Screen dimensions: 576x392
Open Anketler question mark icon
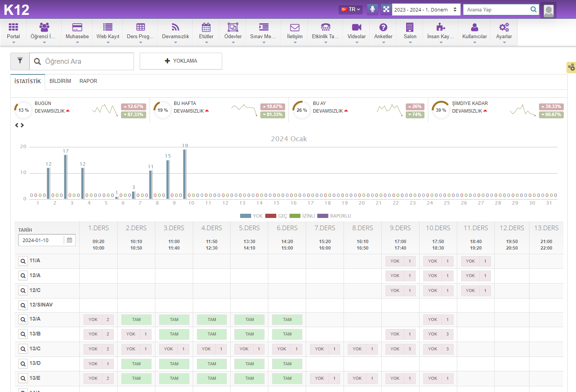383,27
